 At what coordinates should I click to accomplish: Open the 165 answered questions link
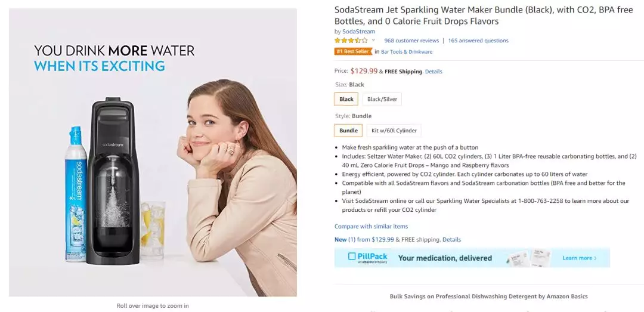pos(478,41)
